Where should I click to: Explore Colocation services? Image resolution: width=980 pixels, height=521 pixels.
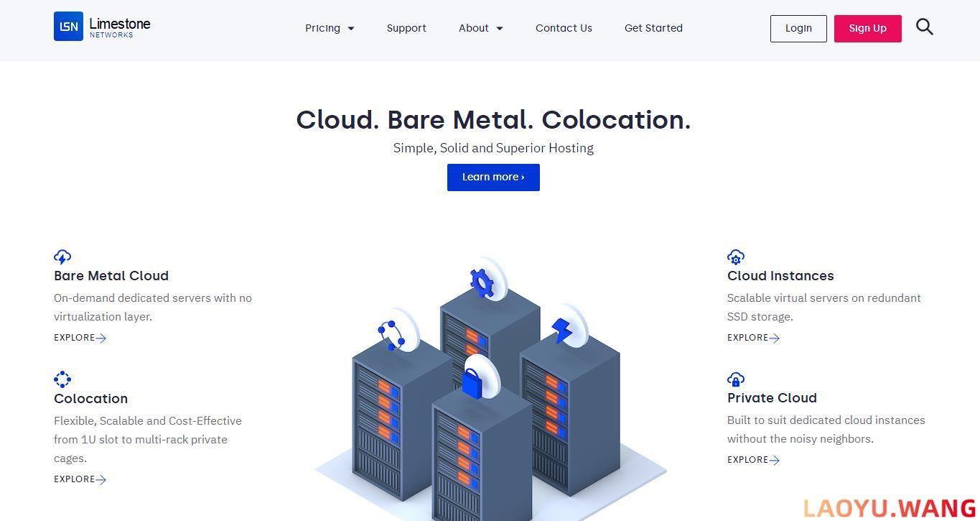pos(80,479)
